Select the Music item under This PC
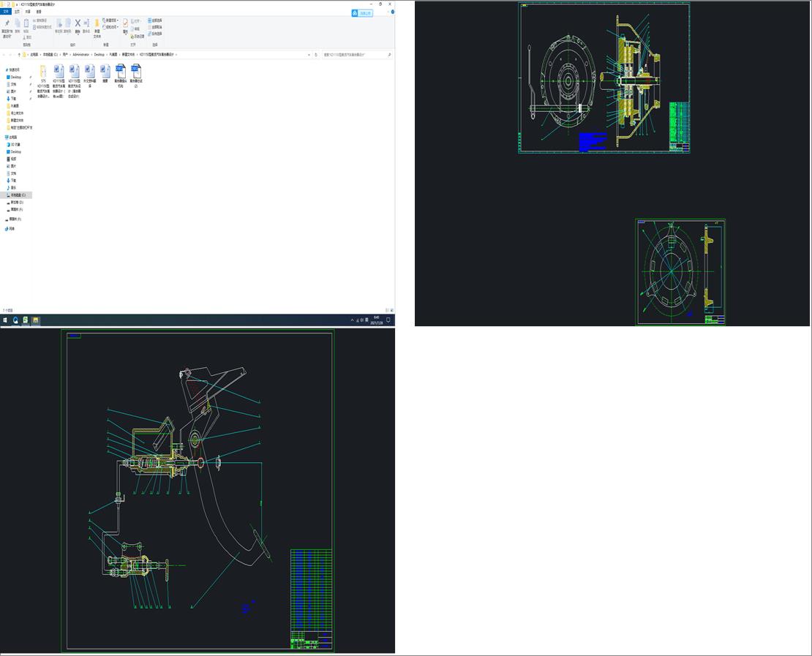This screenshot has height=656, width=812. point(13,188)
